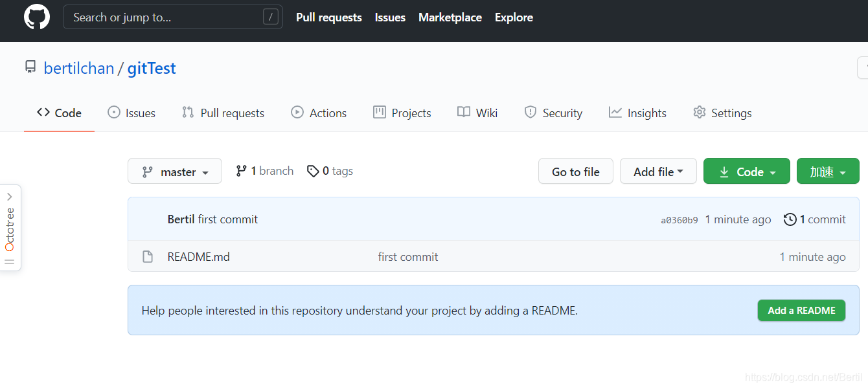Click the Insights graph icon
Screen dimensions: 868x389
[x=615, y=112]
